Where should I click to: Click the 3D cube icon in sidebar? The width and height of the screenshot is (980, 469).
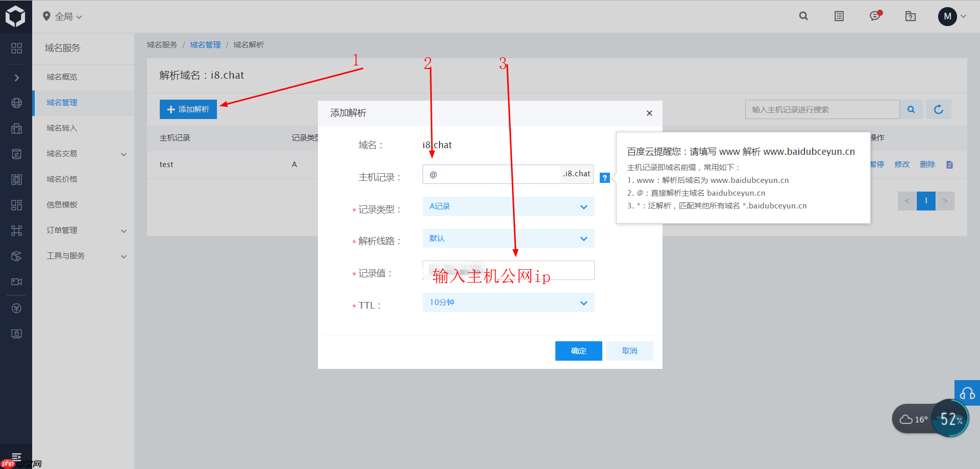pyautogui.click(x=16, y=256)
